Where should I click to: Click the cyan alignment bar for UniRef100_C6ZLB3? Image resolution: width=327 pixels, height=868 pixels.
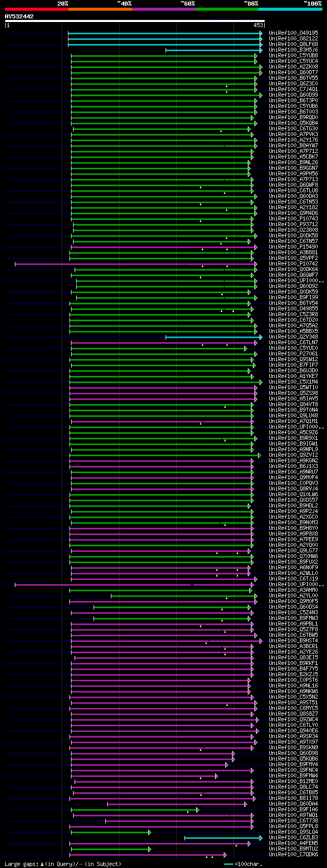coord(223,838)
